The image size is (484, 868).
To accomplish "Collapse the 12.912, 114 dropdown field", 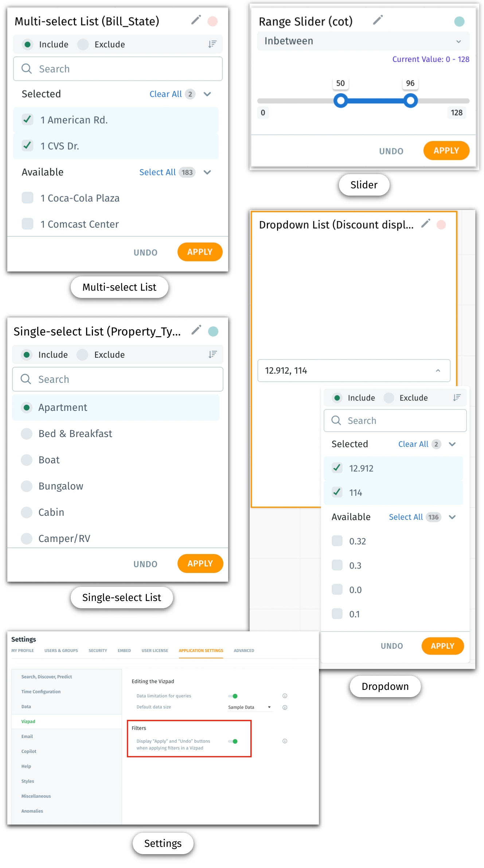I will pyautogui.click(x=438, y=370).
